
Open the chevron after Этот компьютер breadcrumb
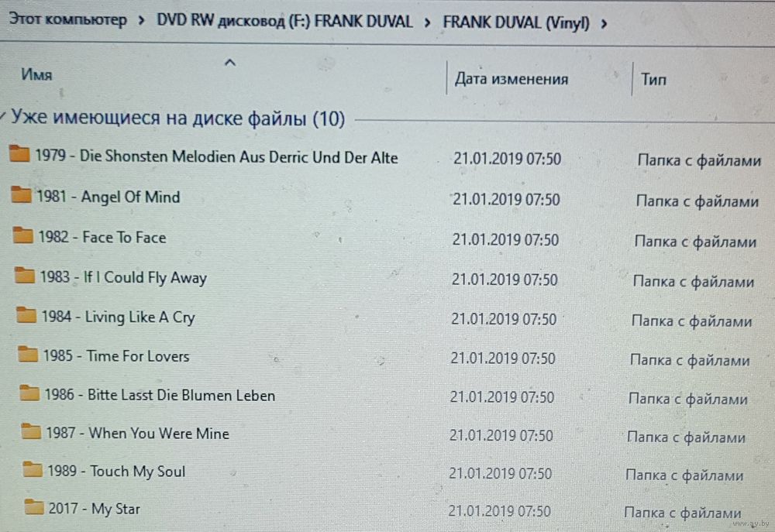[x=142, y=21]
